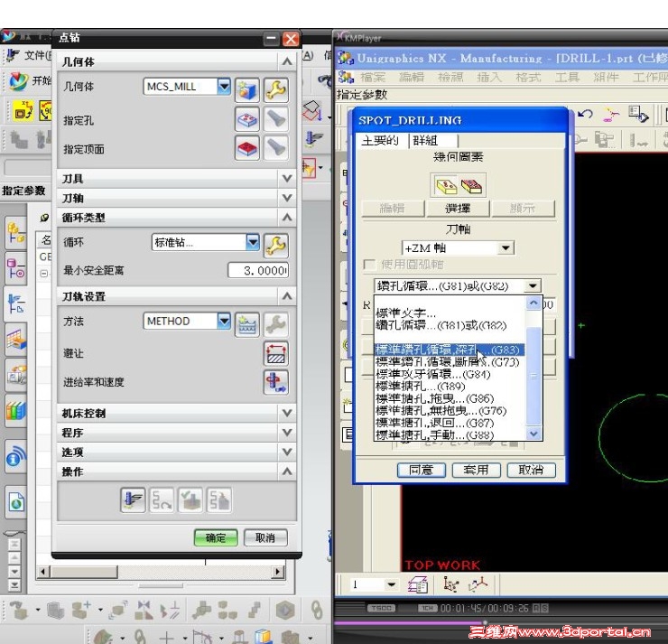Open 鑽孔循環 (G81)或(G82) combo box arrow
Viewport: 668px width, 644px height.
pyautogui.click(x=533, y=286)
